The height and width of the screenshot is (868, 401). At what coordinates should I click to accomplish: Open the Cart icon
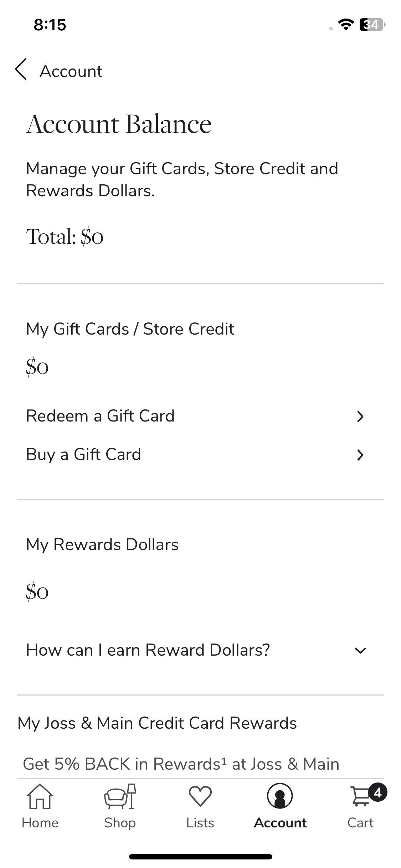[361, 797]
